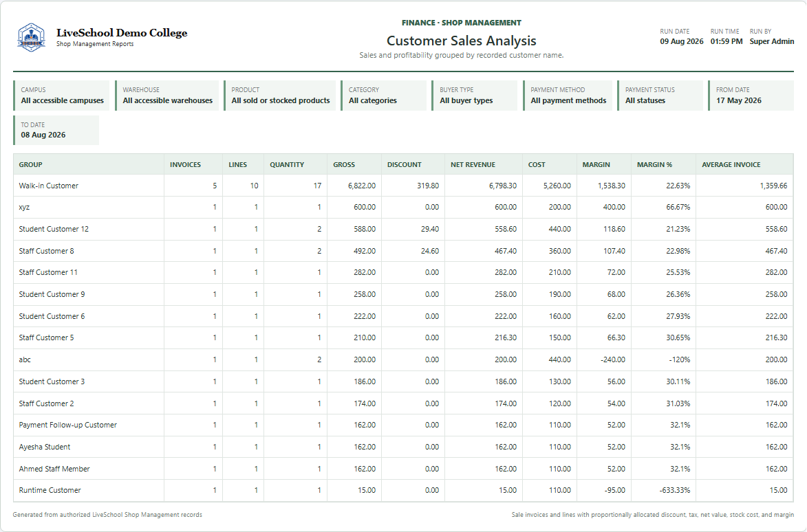Click abc margin percent -120%
The width and height of the screenshot is (807, 532).
(679, 359)
